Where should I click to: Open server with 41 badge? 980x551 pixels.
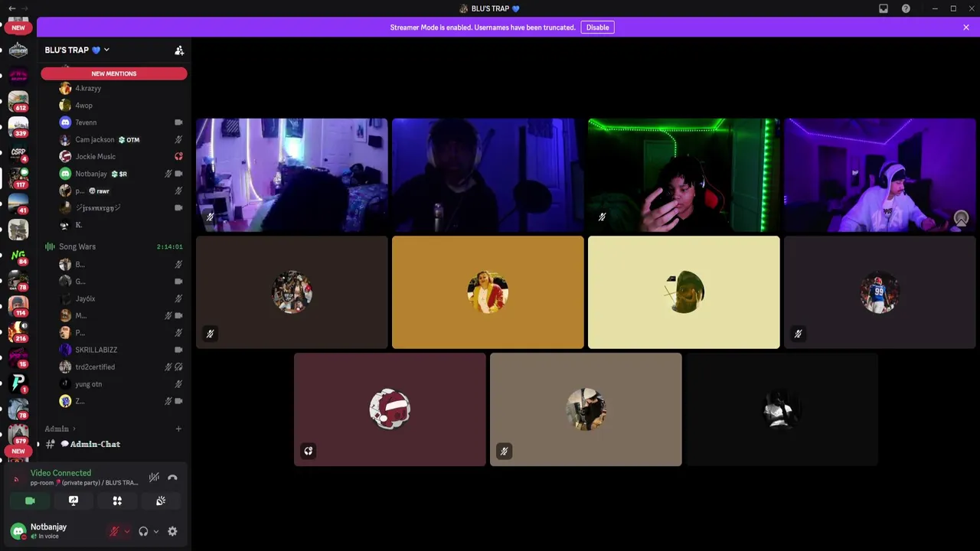coord(18,203)
